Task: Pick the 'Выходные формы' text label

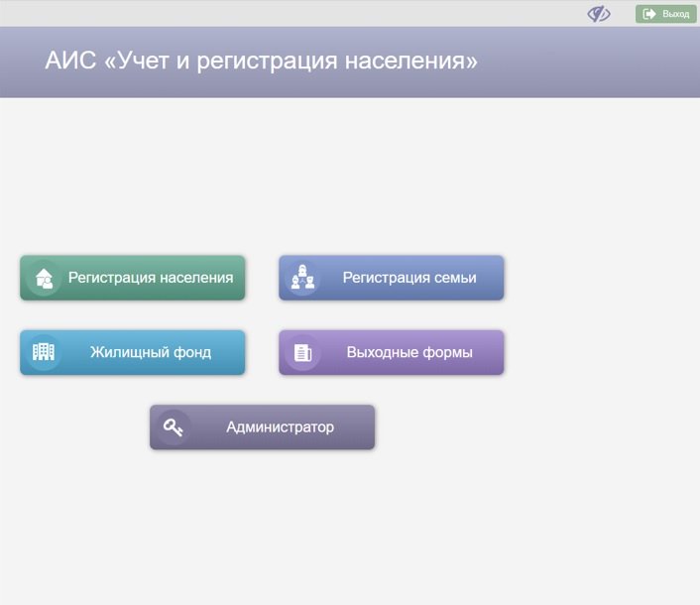Action: pyautogui.click(x=409, y=352)
